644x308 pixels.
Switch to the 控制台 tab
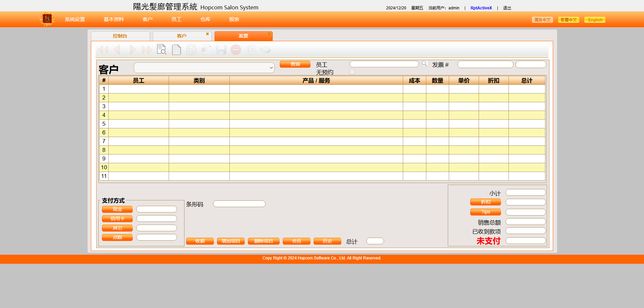point(120,36)
